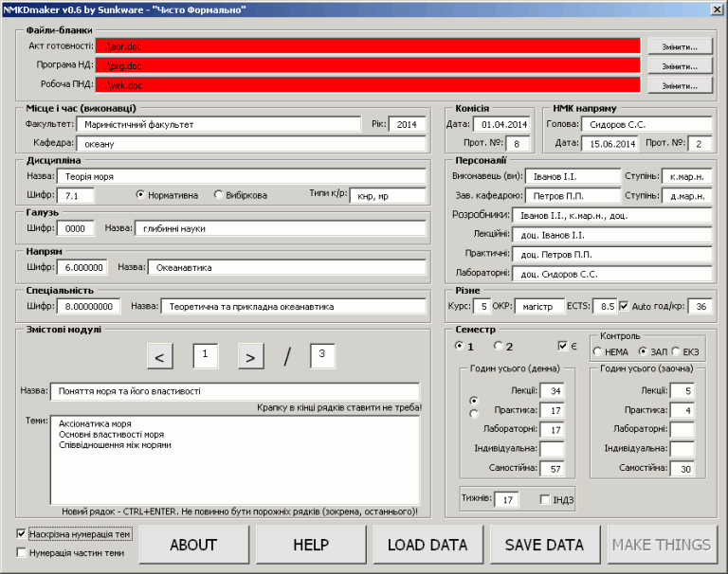Toggle the Auto год/кр checkbox

coord(624,306)
